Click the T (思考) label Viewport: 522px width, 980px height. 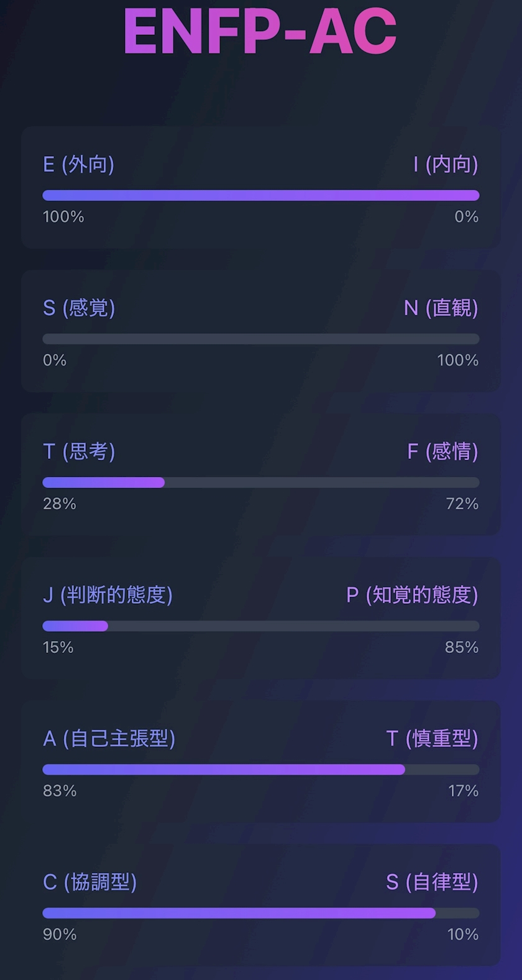click(x=79, y=451)
